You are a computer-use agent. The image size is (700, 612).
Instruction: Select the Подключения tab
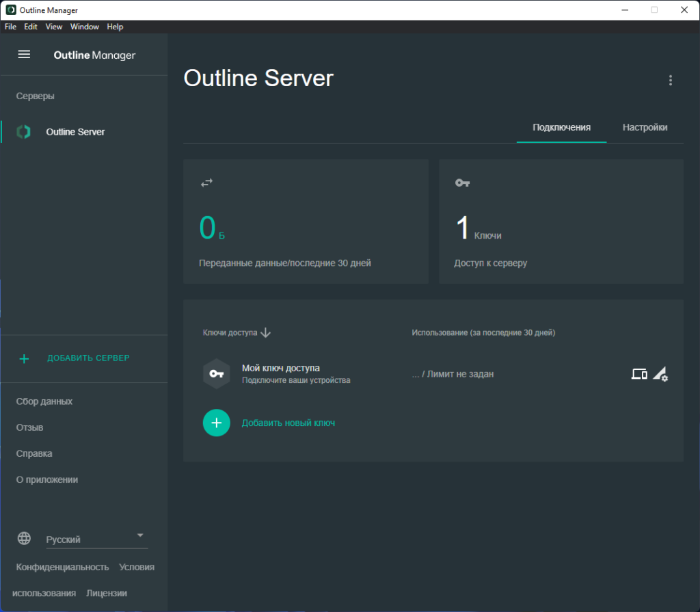561,127
